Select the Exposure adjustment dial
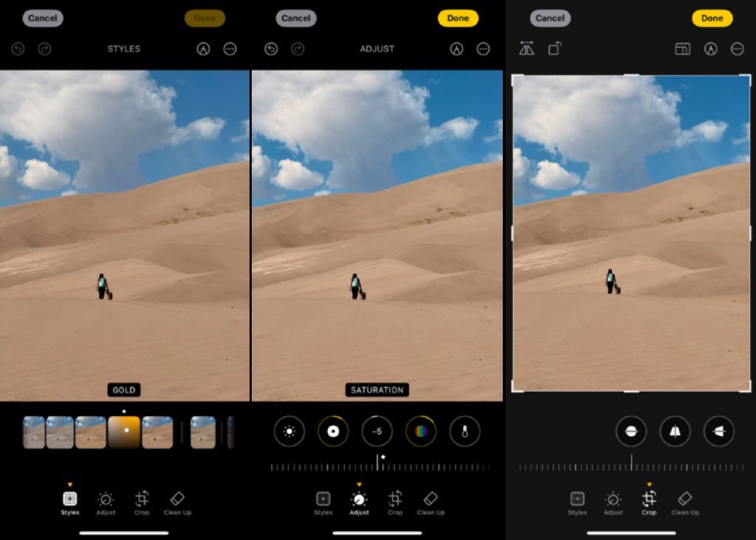The image size is (756, 540). tap(289, 431)
